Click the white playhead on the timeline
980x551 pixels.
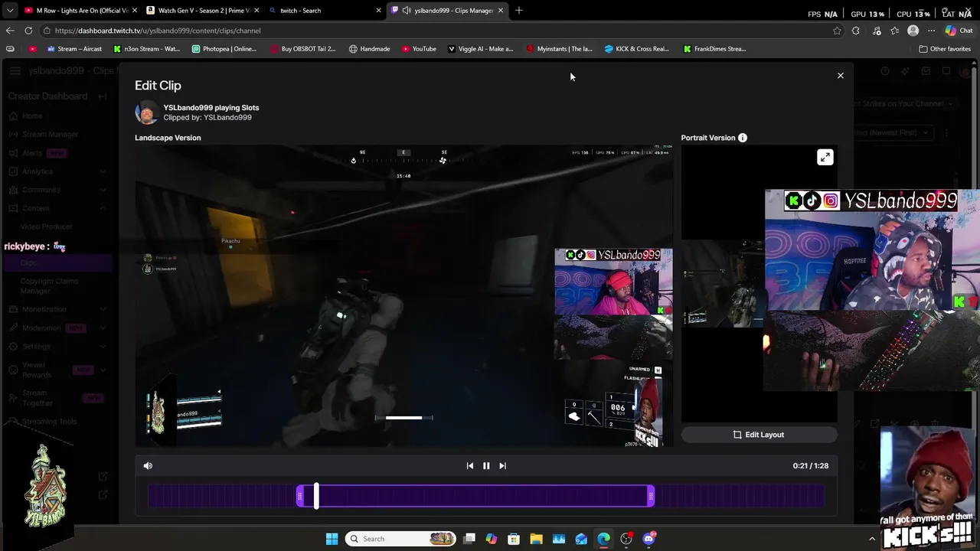(316, 496)
